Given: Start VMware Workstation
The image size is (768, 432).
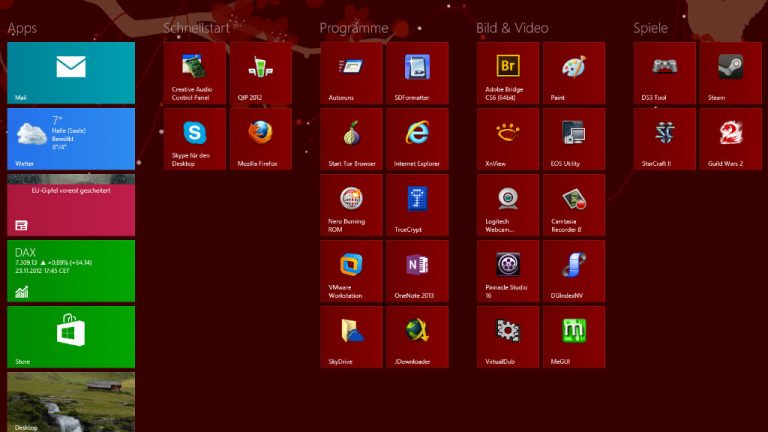Looking at the screenshot, I should pos(351,271).
